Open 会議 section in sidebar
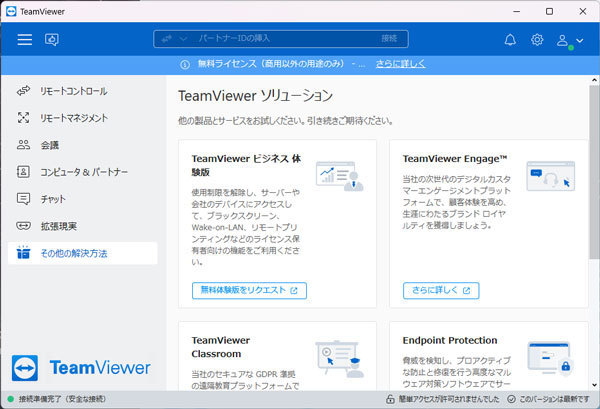This screenshot has height=409, width=600. click(x=83, y=145)
